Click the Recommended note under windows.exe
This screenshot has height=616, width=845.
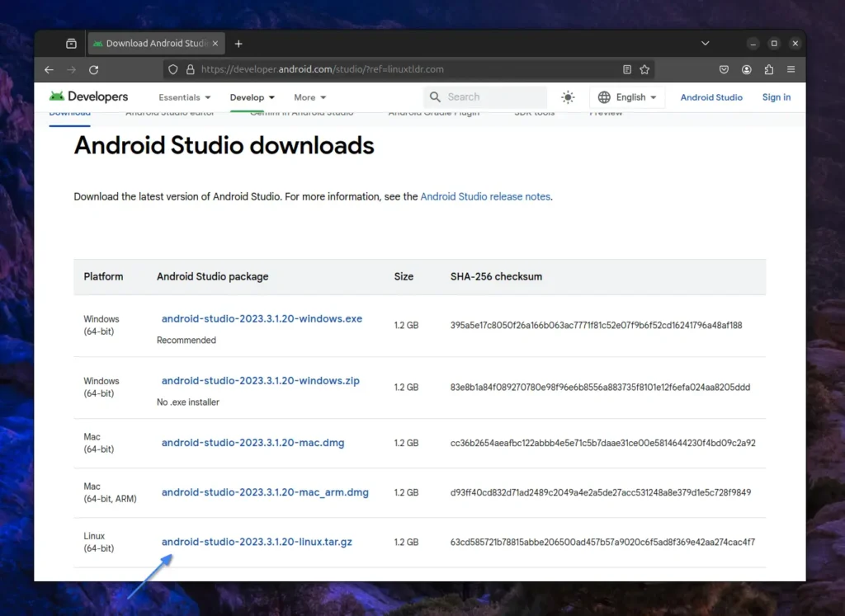click(186, 341)
